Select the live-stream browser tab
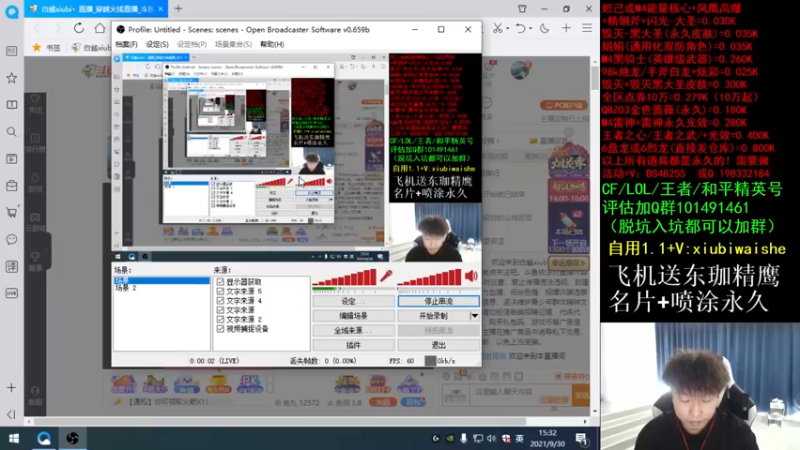This screenshot has height=450, width=800. pos(94,9)
